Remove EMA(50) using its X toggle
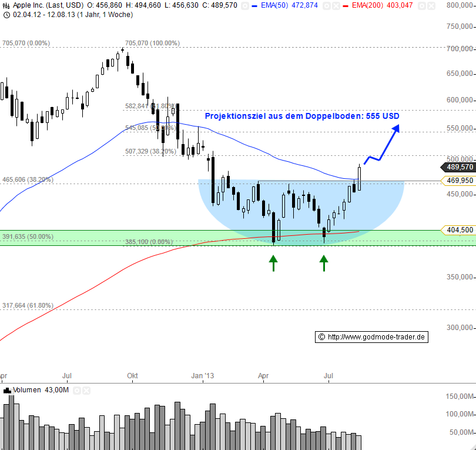 pos(335,5)
